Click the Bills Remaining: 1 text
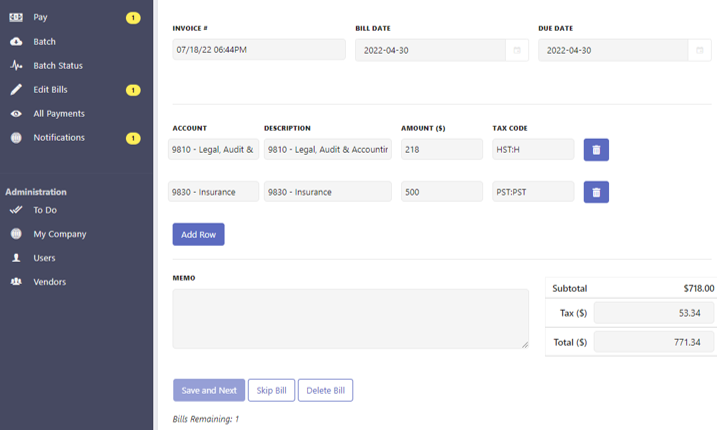 click(206, 419)
